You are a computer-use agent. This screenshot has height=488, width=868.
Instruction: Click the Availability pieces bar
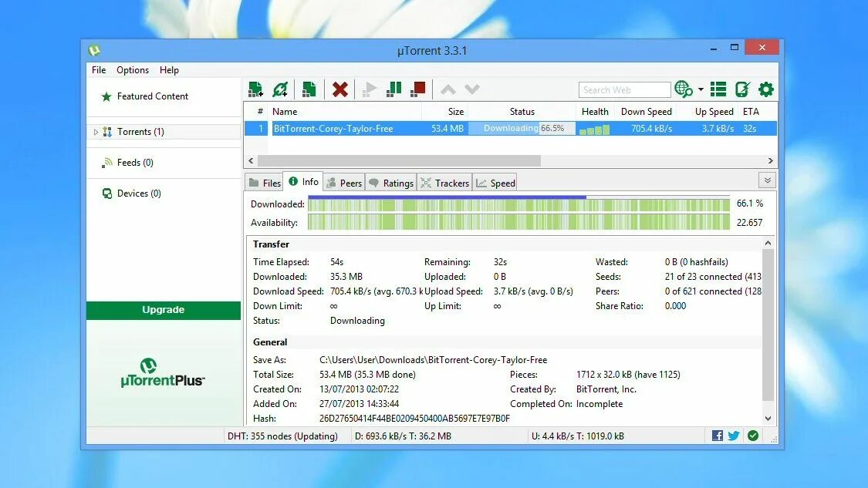tap(518, 223)
